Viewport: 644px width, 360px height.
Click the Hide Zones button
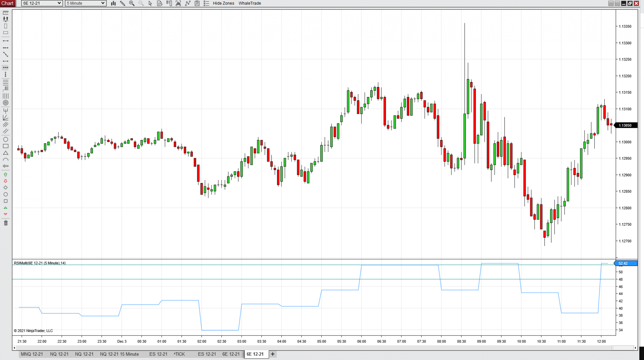(x=224, y=3)
